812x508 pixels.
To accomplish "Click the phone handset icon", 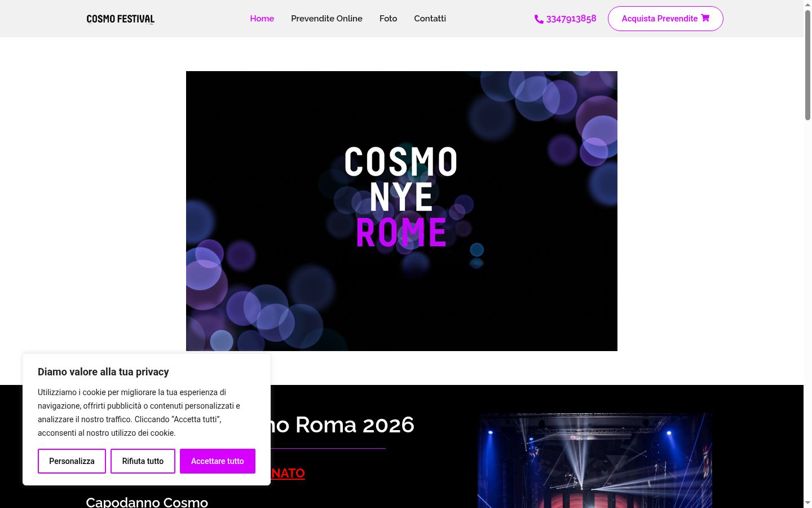I will pos(539,19).
